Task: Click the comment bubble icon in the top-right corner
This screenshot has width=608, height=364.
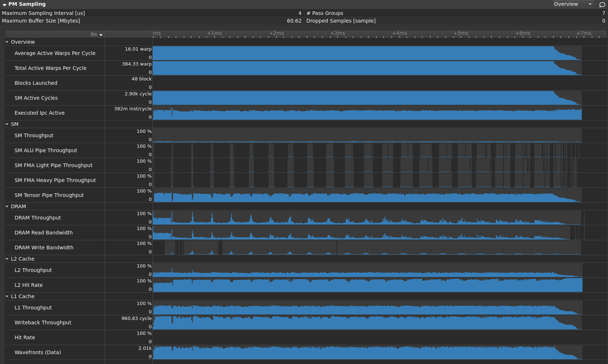Action: point(602,4)
